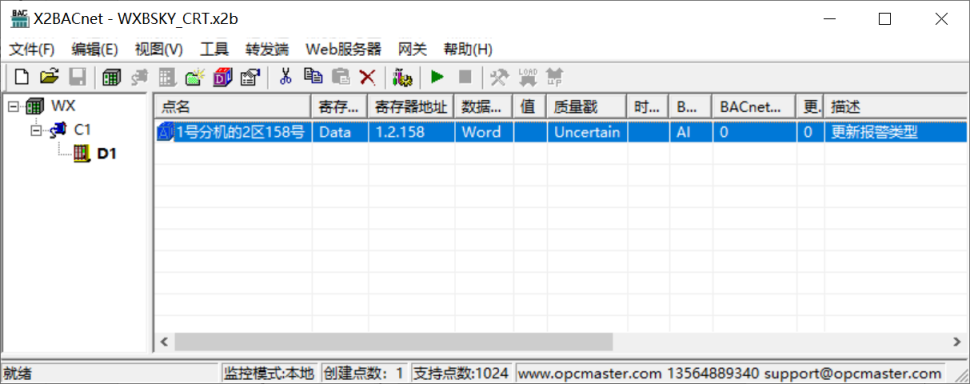
Task: Open the Web服务器 menu
Action: click(x=343, y=49)
